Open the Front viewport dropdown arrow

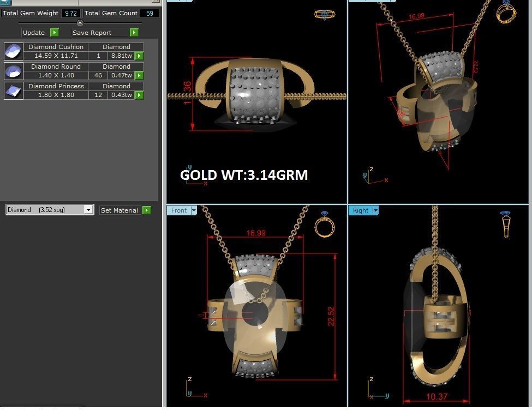point(194,210)
